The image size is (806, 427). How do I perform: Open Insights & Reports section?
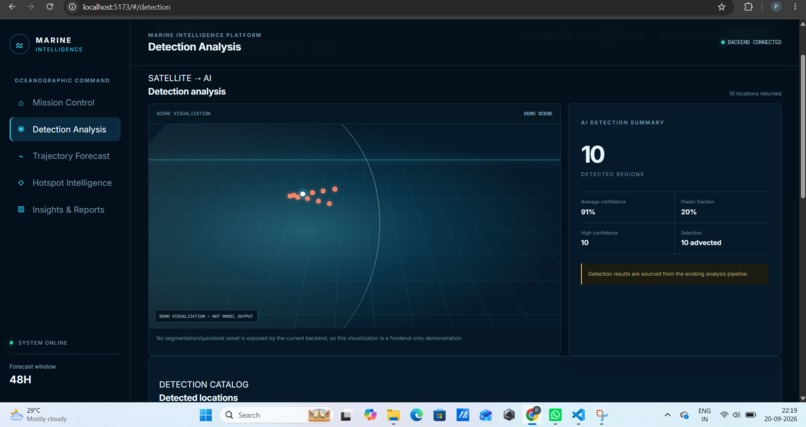68,210
